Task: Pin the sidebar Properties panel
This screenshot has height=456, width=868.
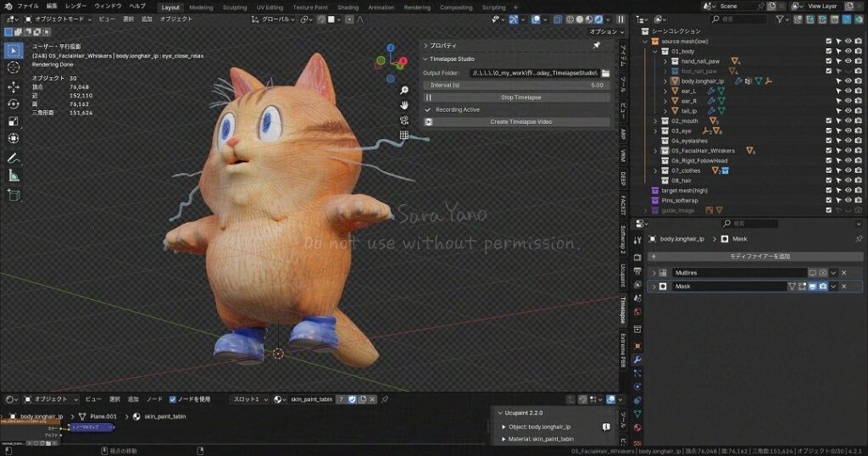Action: pyautogui.click(x=597, y=46)
